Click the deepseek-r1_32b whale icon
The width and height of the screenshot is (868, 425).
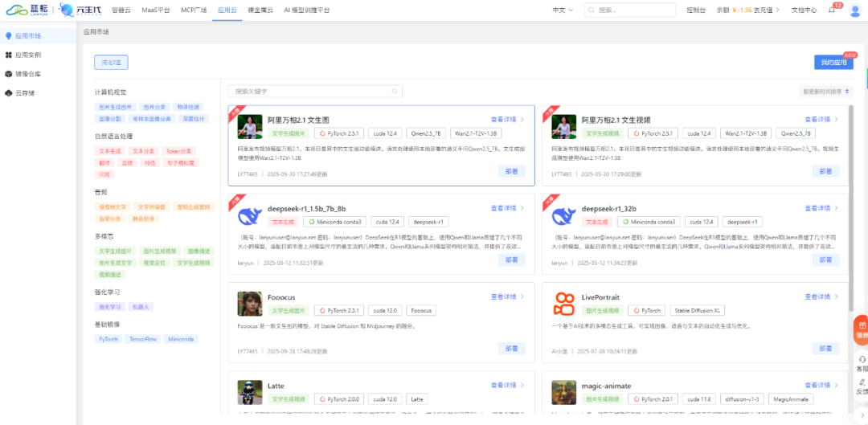click(x=564, y=215)
